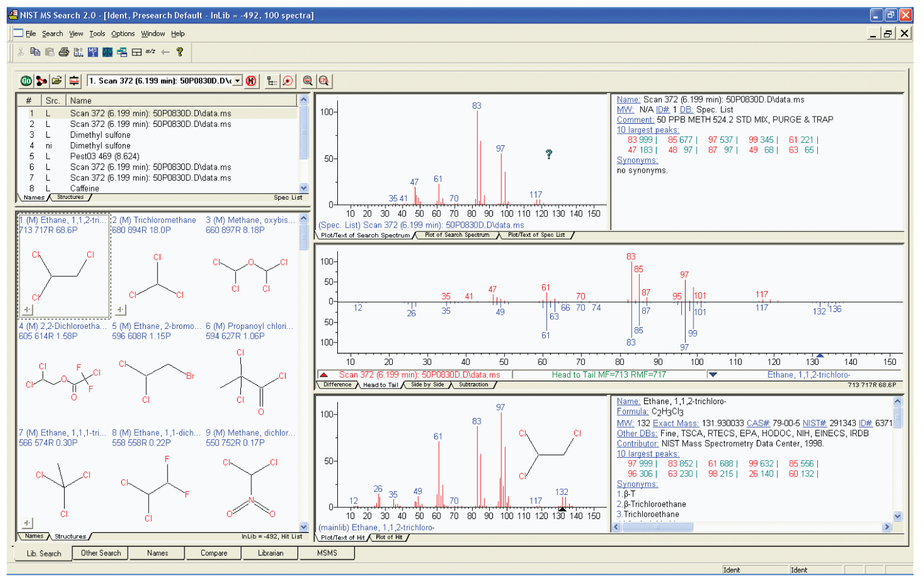Switch to the Other Search tab
Image resolution: width=924 pixels, height=584 pixels.
click(101, 553)
